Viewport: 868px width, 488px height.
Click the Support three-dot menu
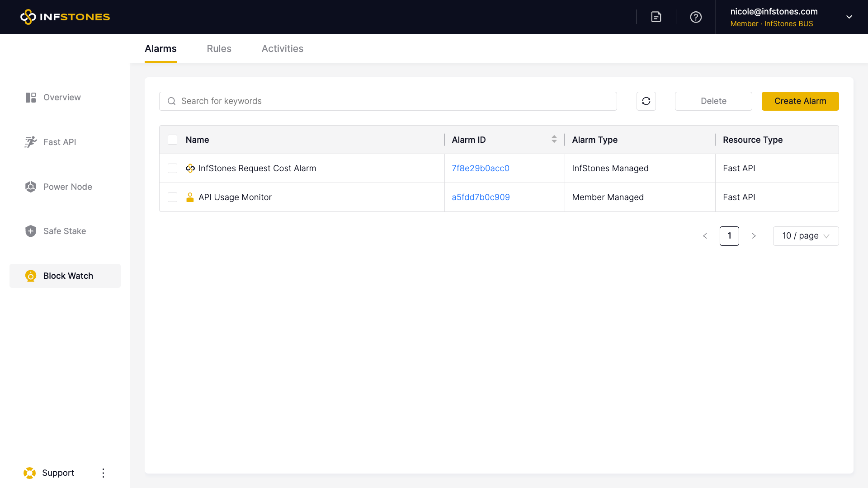[x=103, y=473]
